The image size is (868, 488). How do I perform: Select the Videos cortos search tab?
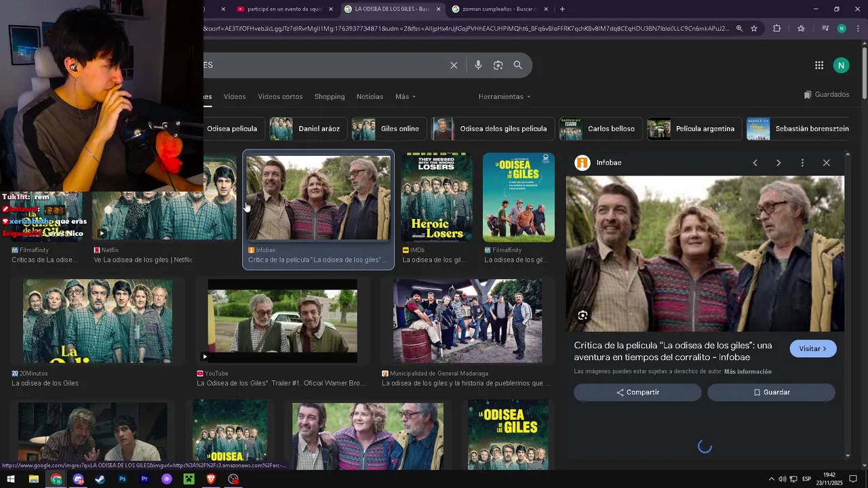tap(280, 96)
